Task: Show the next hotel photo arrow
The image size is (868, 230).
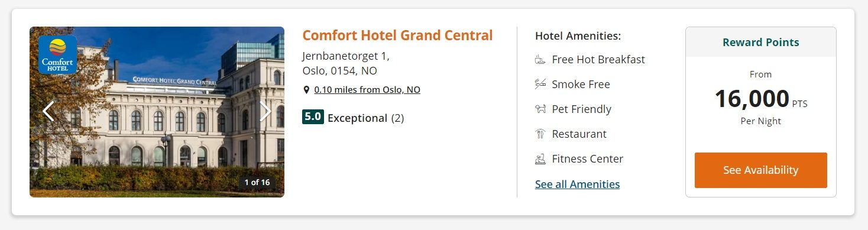Action: pos(265,111)
